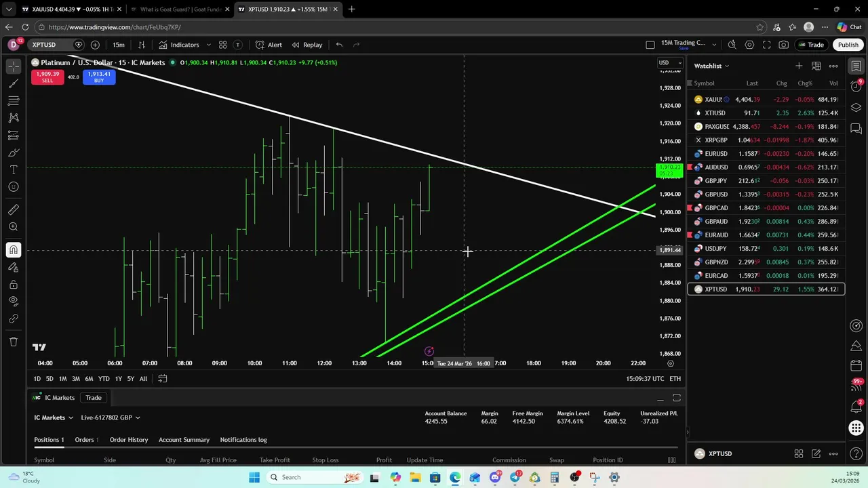Open the emoji icons tool
This screenshot has width=868, height=488.
pyautogui.click(x=14, y=186)
